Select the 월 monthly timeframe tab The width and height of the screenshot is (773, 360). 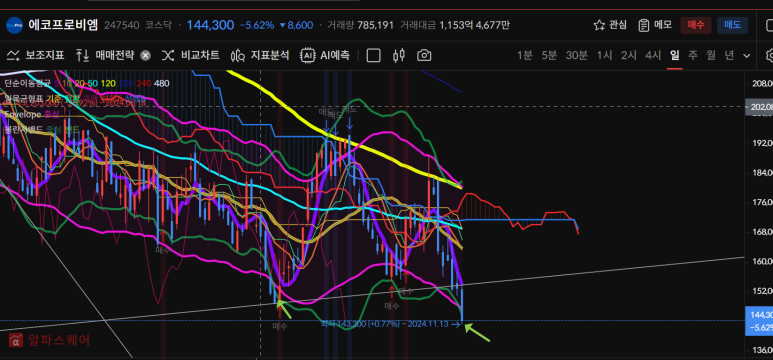pyautogui.click(x=710, y=55)
